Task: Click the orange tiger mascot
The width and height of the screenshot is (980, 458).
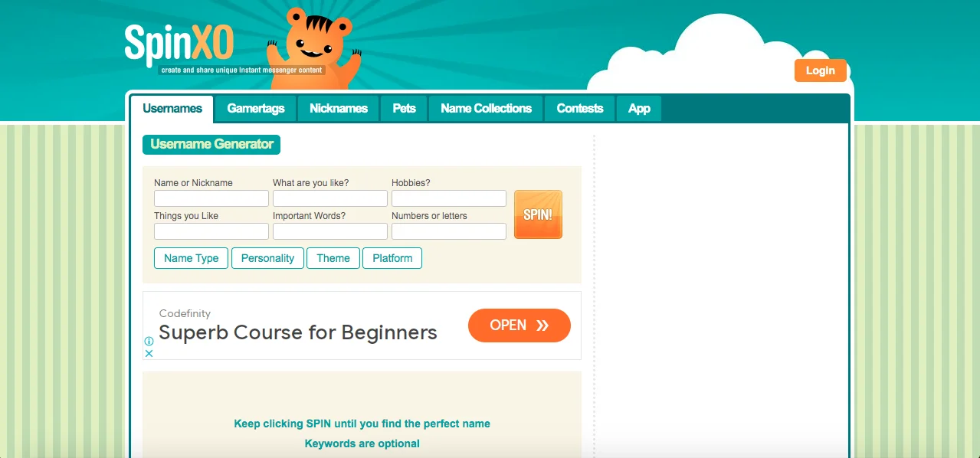Action: click(314, 47)
